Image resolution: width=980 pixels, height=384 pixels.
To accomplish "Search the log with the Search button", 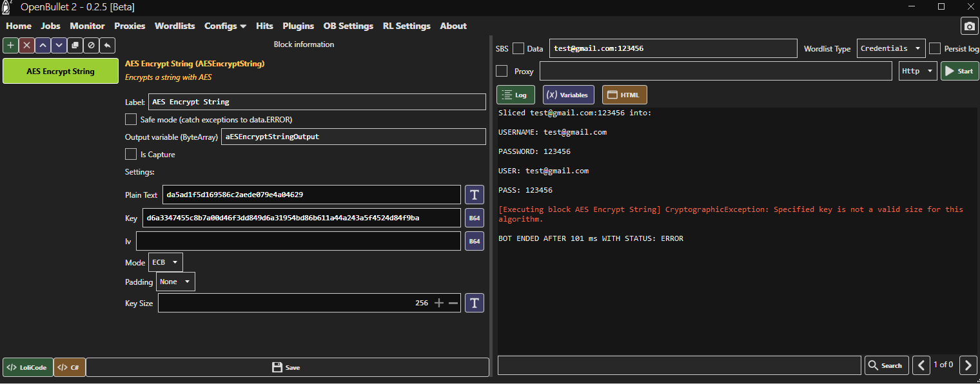I will pos(887,365).
